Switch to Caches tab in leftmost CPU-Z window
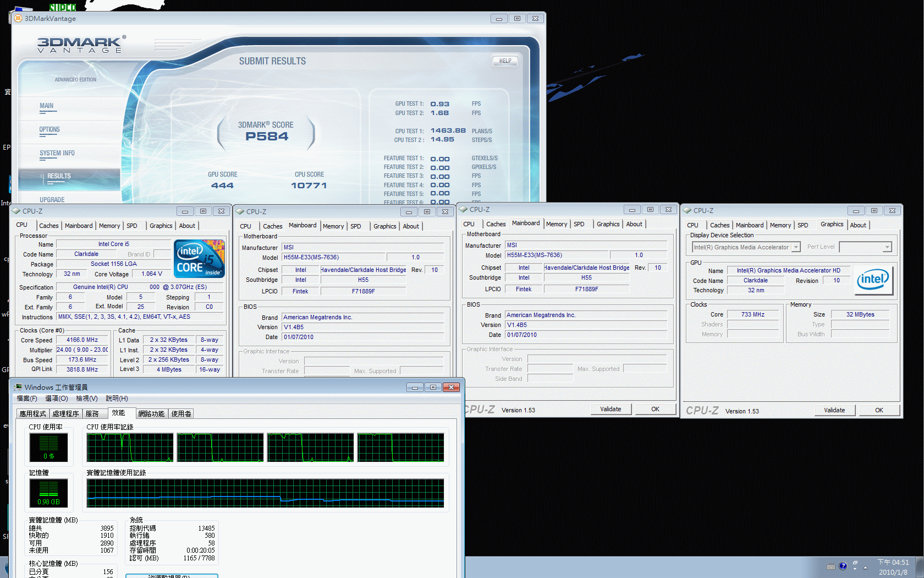Screen dimensions: 924x578 [48, 226]
